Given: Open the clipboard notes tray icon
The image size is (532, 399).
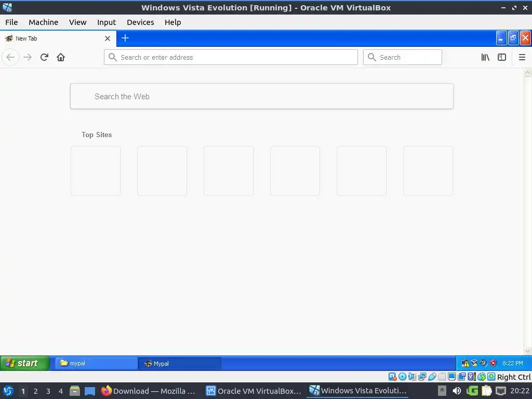Looking at the screenshot, I should 486,391.
